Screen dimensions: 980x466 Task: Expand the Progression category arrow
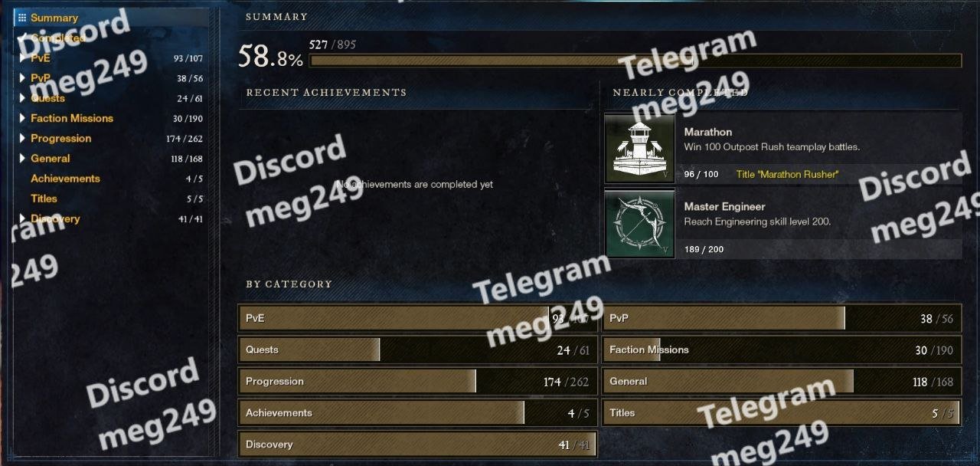tap(23, 138)
